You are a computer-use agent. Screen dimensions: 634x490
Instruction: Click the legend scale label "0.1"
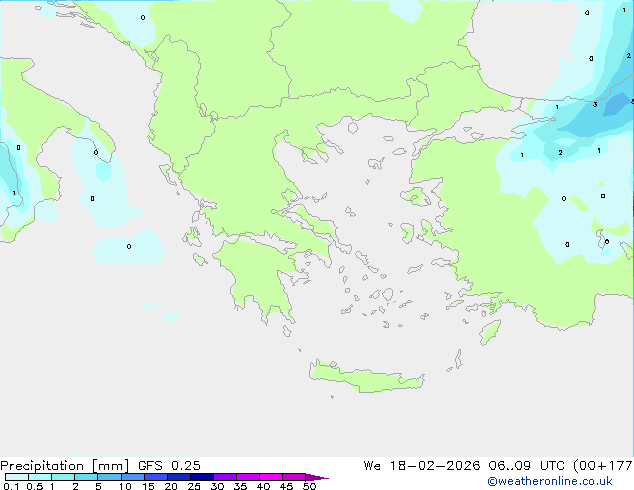click(11, 486)
